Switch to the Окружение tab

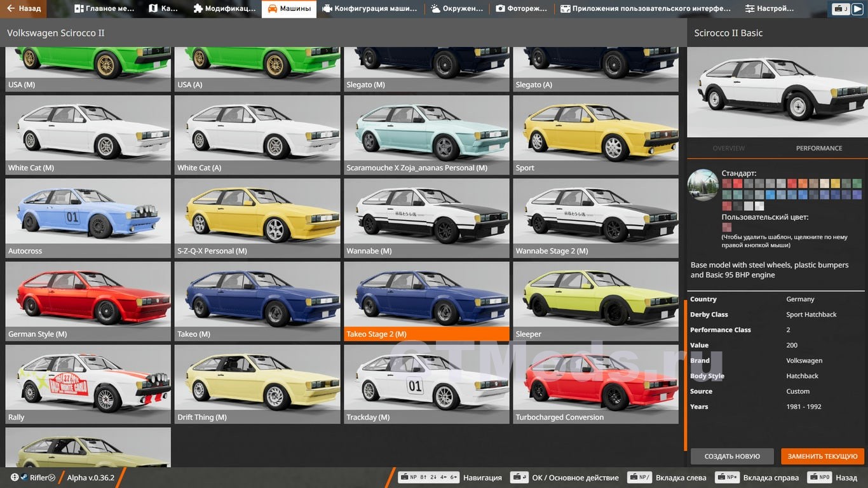tap(457, 9)
